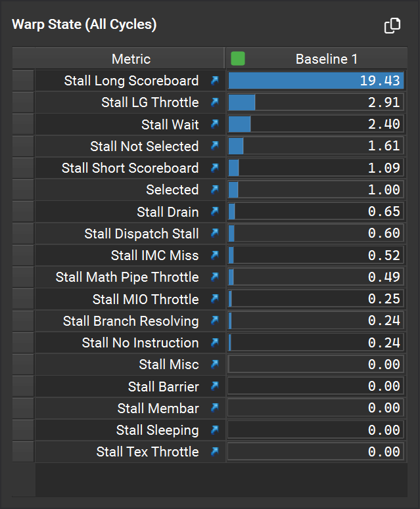This screenshot has width=420, height=509.
Task: Click the 0.24 value for Stall Branch Resolving
Action: 384,321
